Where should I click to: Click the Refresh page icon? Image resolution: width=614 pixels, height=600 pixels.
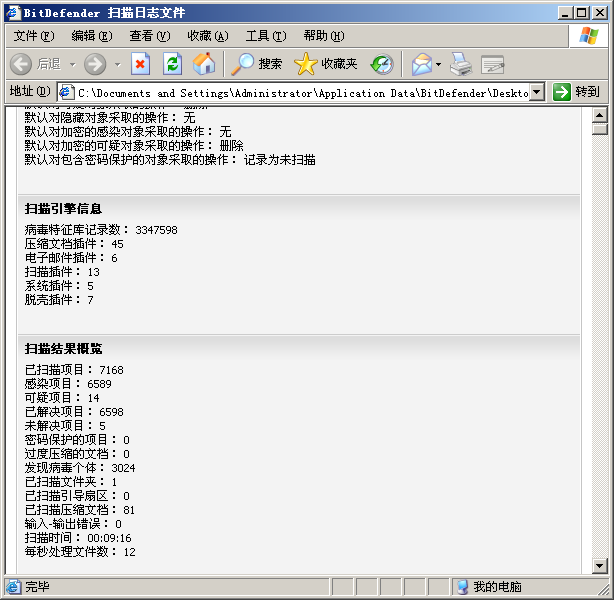point(172,64)
